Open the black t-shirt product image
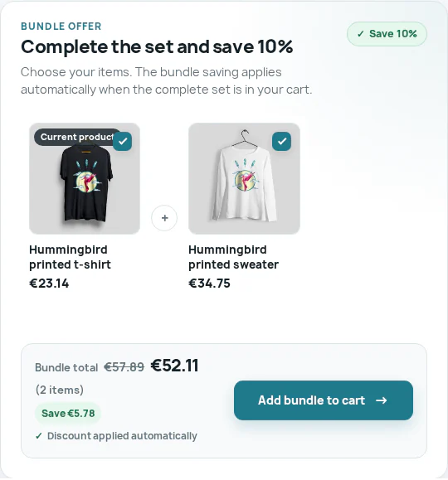Screen dimensions: 448x480 [85, 178]
